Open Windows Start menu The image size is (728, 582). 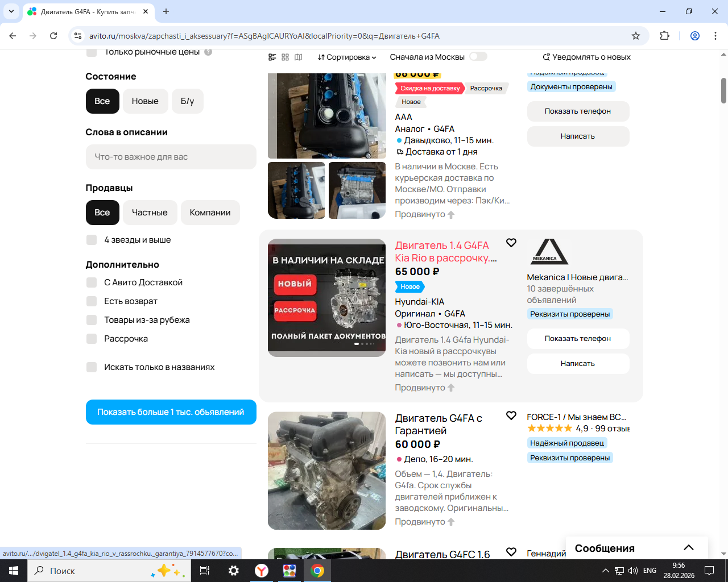click(x=14, y=571)
